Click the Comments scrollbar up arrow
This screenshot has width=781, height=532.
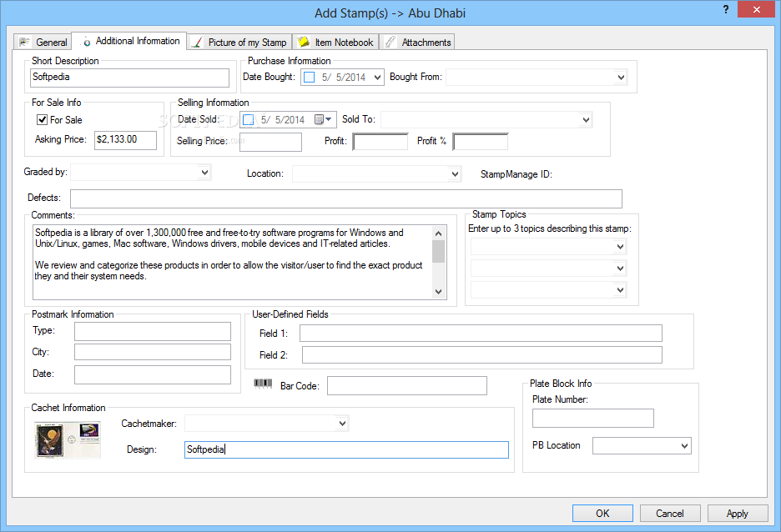point(438,233)
